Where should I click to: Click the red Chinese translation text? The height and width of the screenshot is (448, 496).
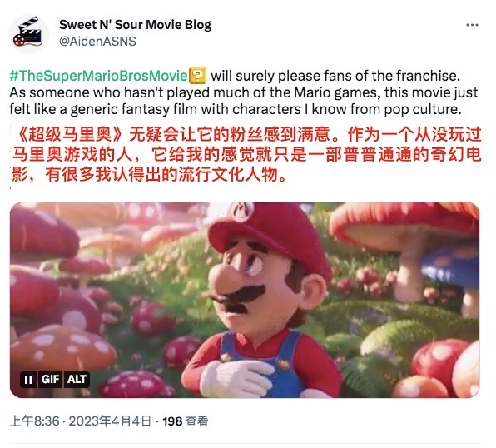[x=246, y=155]
